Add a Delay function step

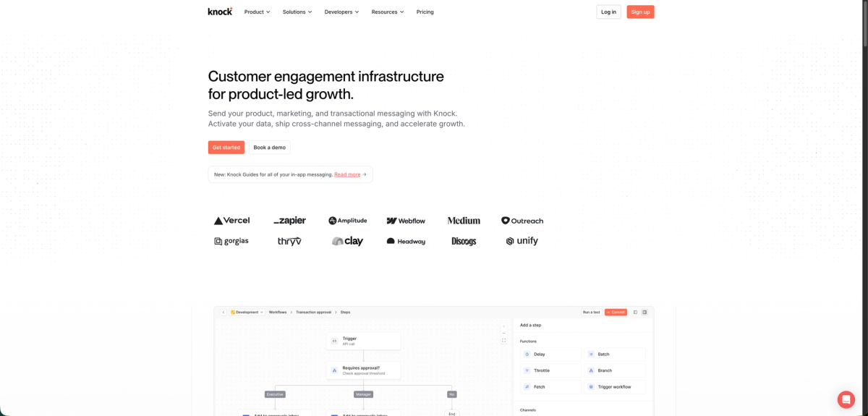click(551, 355)
